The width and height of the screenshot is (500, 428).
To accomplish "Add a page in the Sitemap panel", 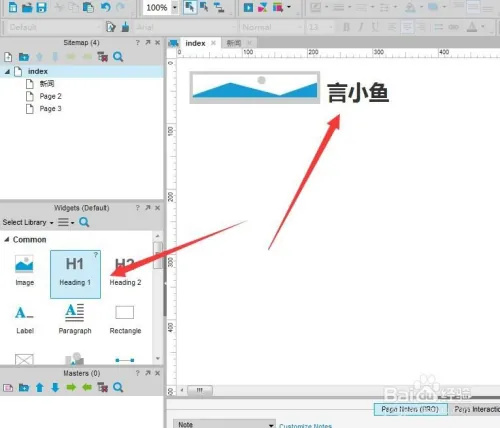I will point(8,57).
